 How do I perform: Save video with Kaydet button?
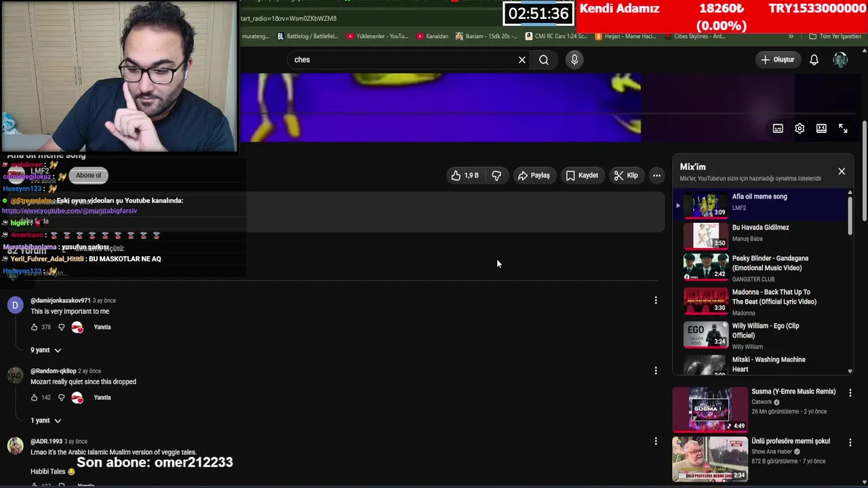[x=582, y=176]
